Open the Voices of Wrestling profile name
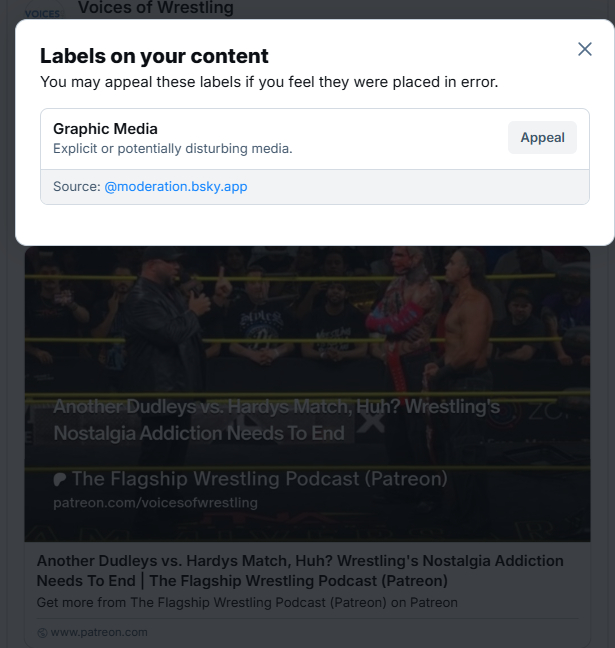 (155, 9)
